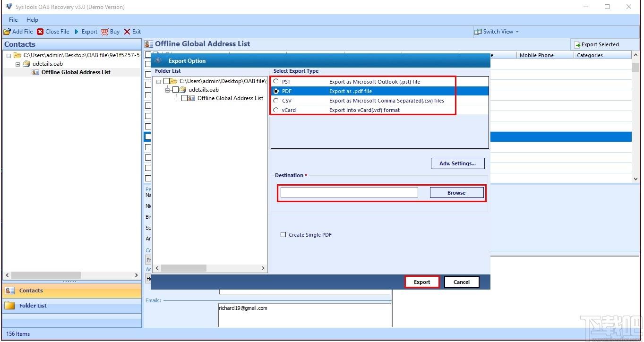This screenshot has width=644, height=342.
Task: Click the Export Selected button
Action: (596, 44)
